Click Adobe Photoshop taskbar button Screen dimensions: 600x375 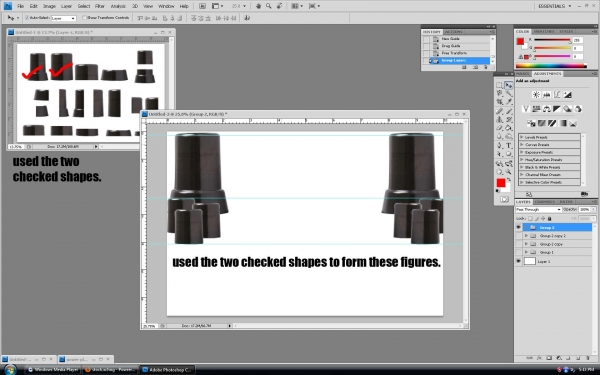click(167, 370)
